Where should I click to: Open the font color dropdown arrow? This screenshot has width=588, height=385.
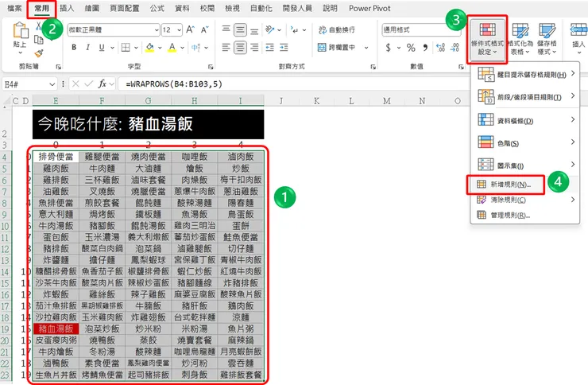click(182, 48)
